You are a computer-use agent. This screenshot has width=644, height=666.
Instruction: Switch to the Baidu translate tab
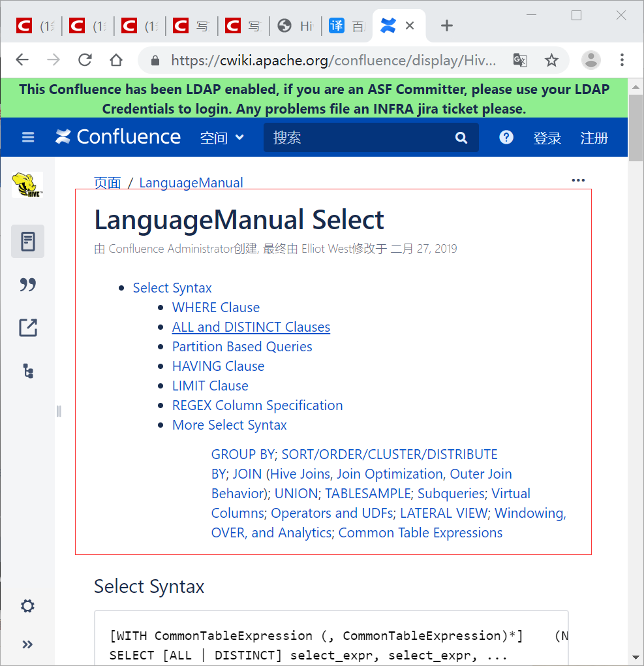point(347,26)
